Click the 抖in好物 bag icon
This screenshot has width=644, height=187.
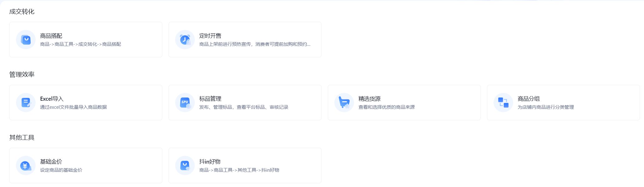(185, 165)
